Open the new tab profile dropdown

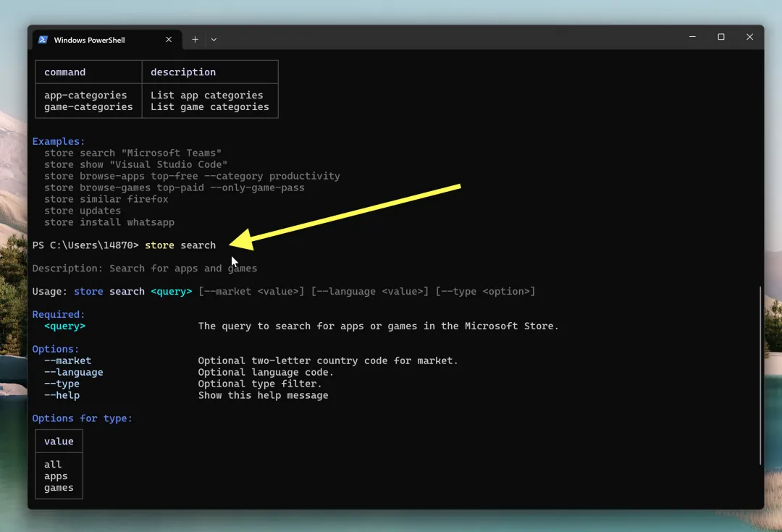tap(214, 39)
